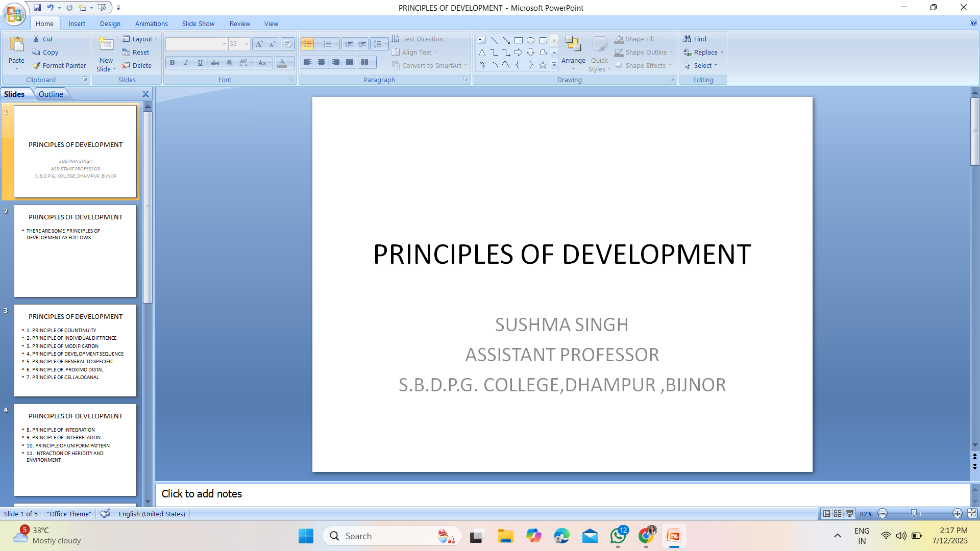Click Shape Outline button
The width and height of the screenshot is (980, 551).
click(644, 52)
